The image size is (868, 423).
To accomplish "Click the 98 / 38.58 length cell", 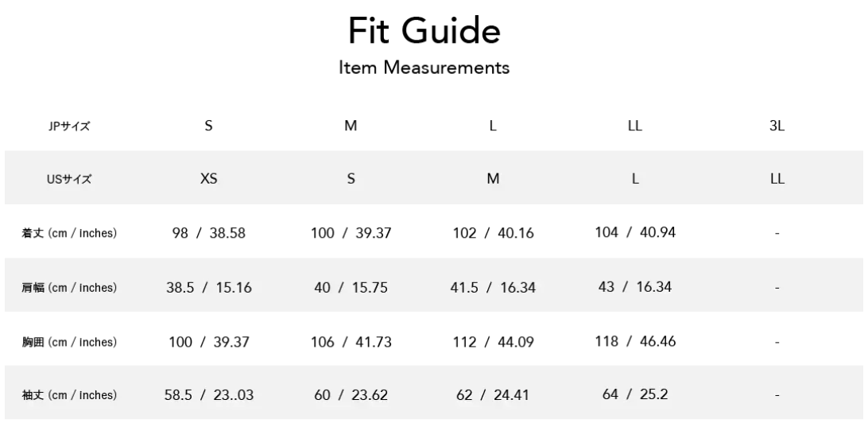I will pyautogui.click(x=208, y=234).
